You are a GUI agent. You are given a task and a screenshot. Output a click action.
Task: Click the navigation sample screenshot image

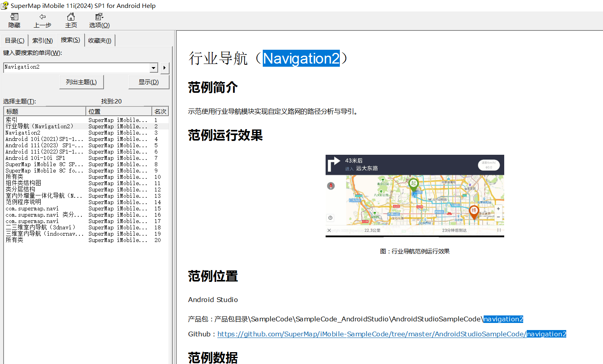pyautogui.click(x=415, y=196)
